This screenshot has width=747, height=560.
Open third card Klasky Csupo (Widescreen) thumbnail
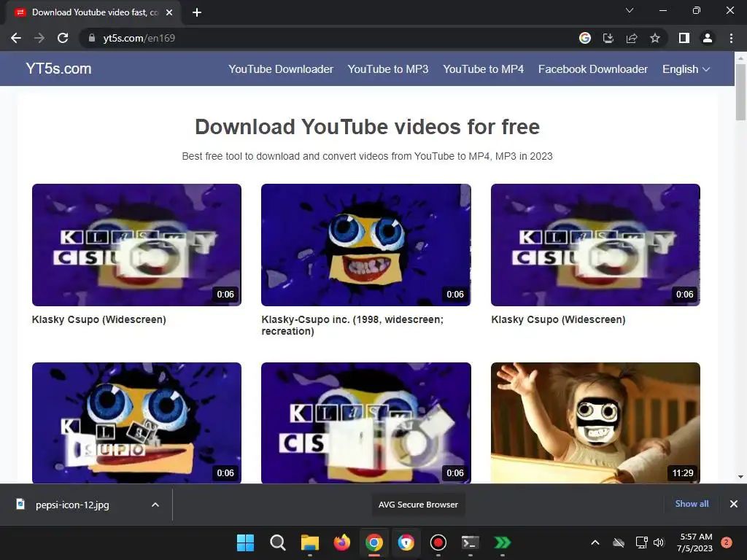tap(595, 245)
